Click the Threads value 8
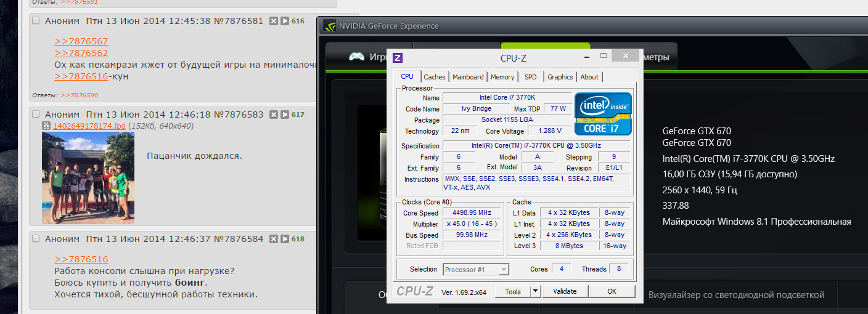 619,269
